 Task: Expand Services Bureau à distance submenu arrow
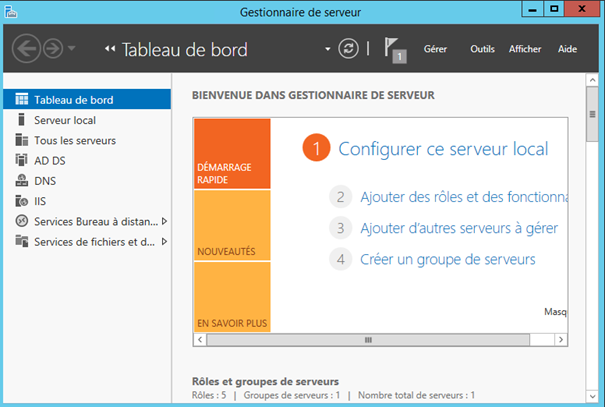point(164,221)
